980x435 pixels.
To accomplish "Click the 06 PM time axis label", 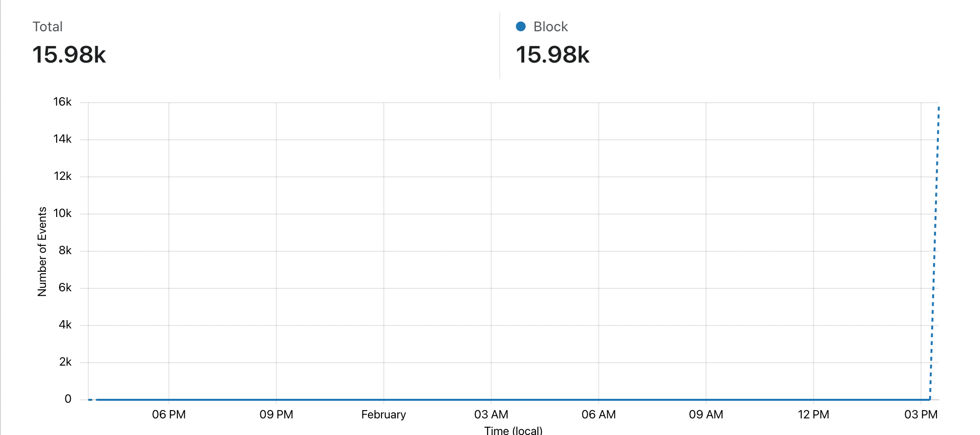I will tap(169, 414).
